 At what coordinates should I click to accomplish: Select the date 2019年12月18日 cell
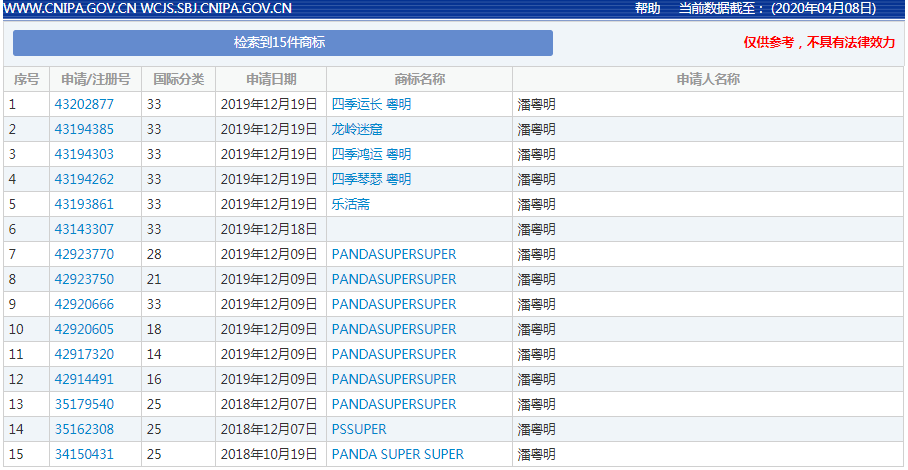[269, 229]
